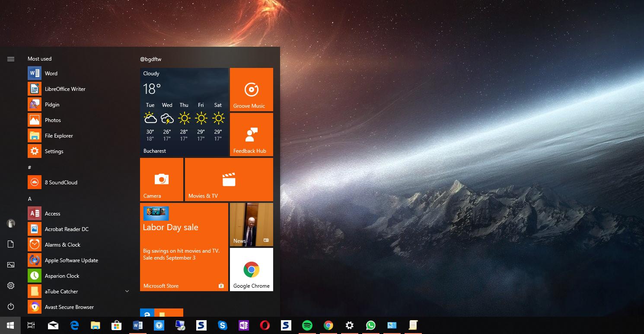Open the Opera browser in the taskbar

pyautogui.click(x=265, y=325)
